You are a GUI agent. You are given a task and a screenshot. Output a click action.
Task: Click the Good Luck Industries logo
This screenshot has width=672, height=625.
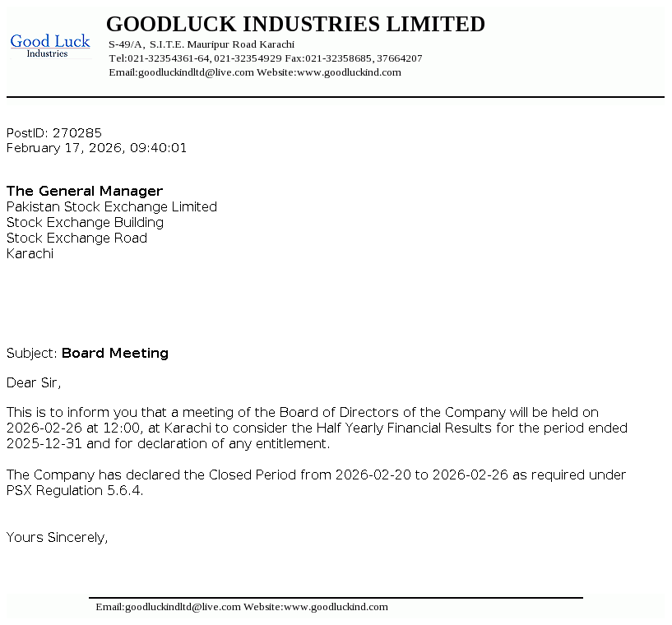[x=49, y=45]
